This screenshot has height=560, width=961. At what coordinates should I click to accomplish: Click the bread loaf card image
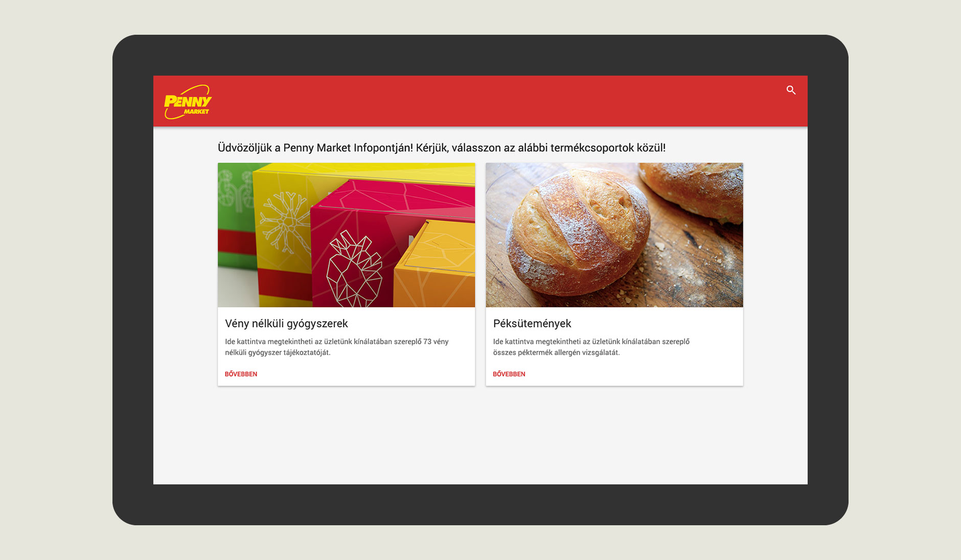(614, 235)
